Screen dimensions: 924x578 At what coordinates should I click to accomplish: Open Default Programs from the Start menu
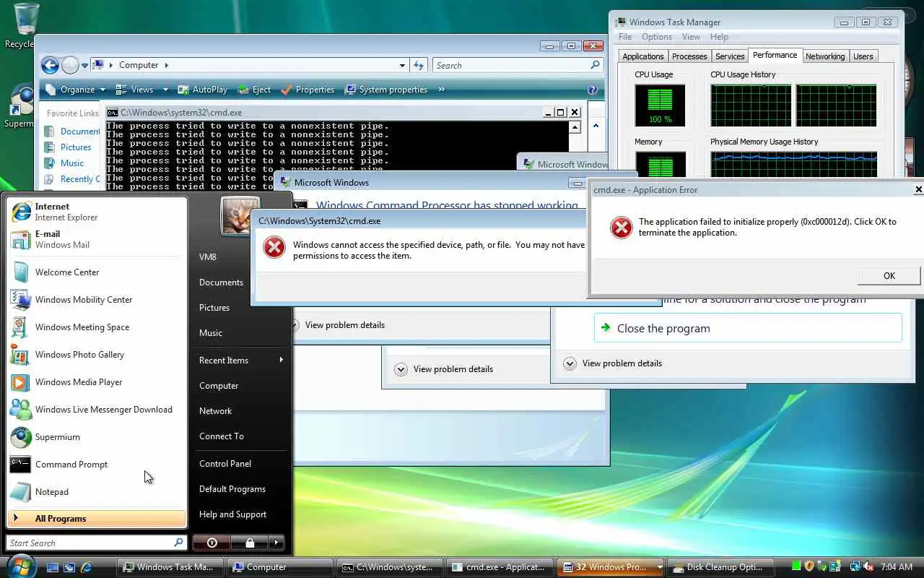click(232, 489)
